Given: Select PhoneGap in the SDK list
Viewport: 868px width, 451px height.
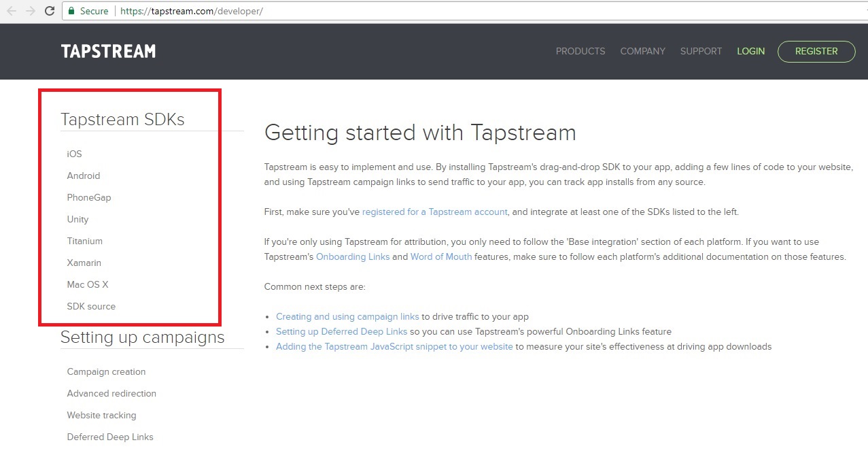Looking at the screenshot, I should (x=88, y=197).
